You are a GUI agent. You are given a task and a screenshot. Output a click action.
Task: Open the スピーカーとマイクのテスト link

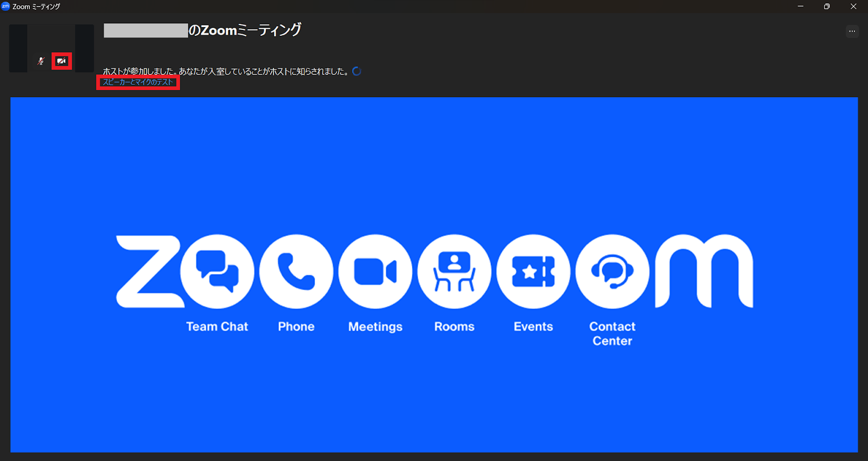pos(138,82)
